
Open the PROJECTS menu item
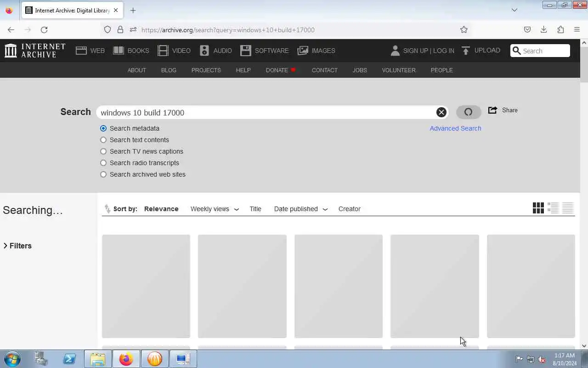[x=206, y=70]
